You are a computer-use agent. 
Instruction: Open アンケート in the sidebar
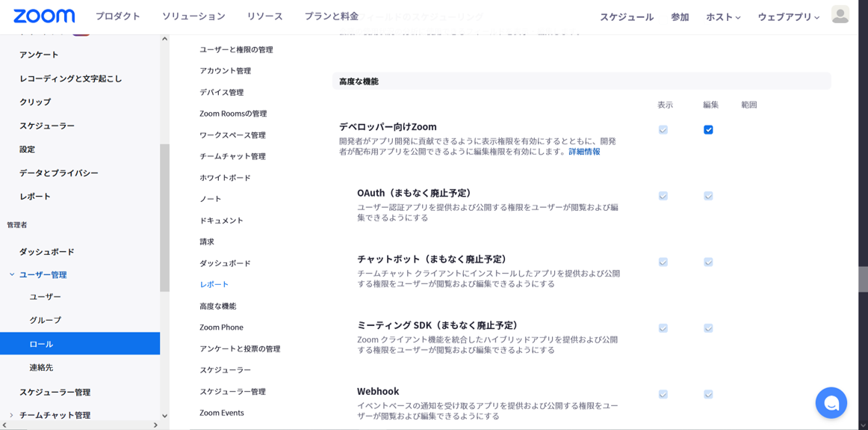(x=39, y=55)
